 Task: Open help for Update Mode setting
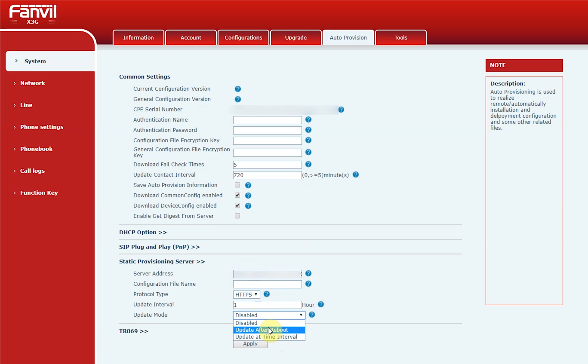[311, 315]
